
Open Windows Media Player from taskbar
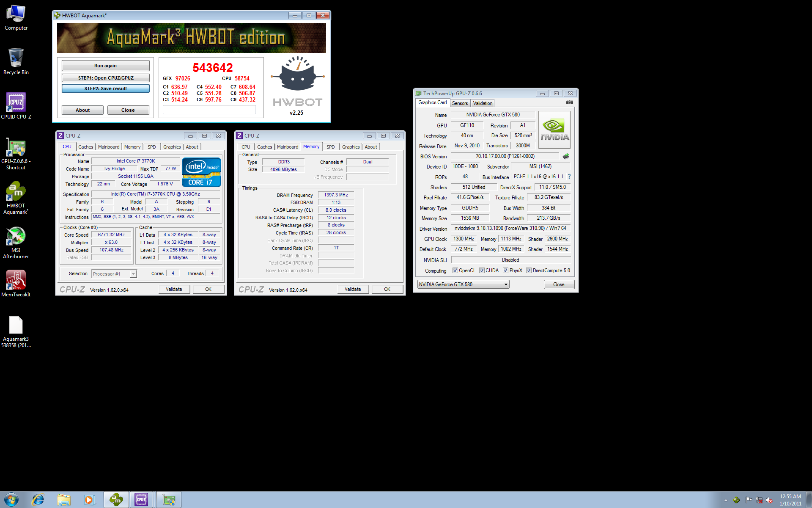(89, 500)
